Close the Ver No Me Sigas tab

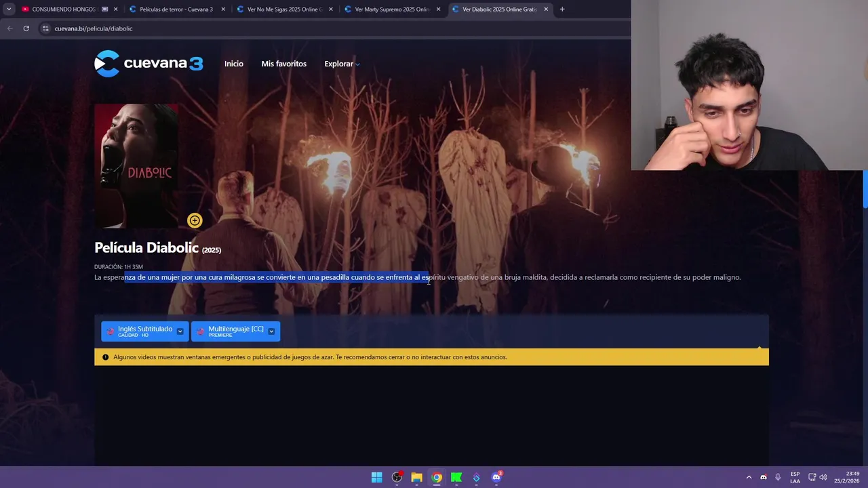tap(331, 9)
